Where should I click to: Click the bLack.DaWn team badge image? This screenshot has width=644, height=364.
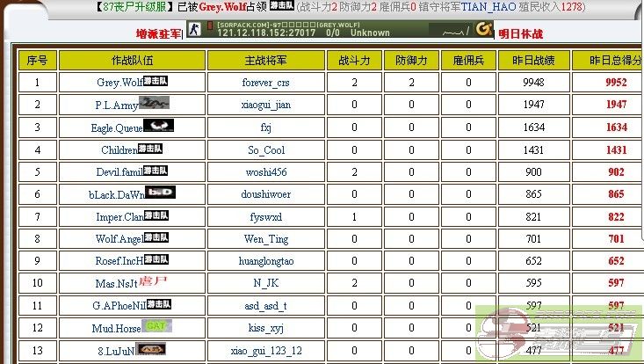(160, 192)
